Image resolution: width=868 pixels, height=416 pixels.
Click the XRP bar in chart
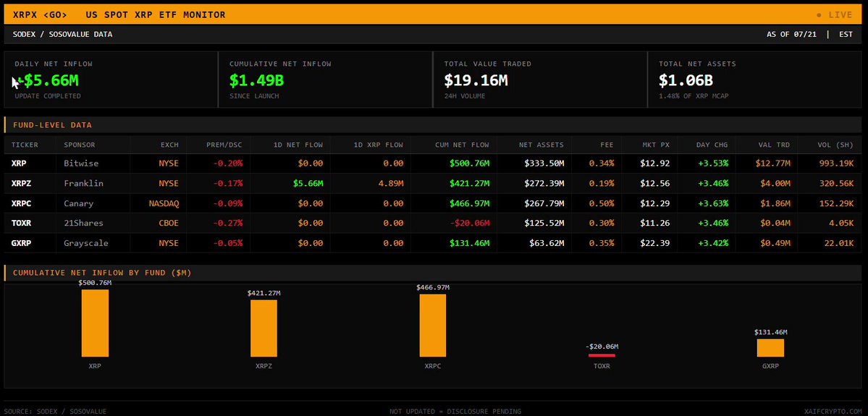point(96,323)
